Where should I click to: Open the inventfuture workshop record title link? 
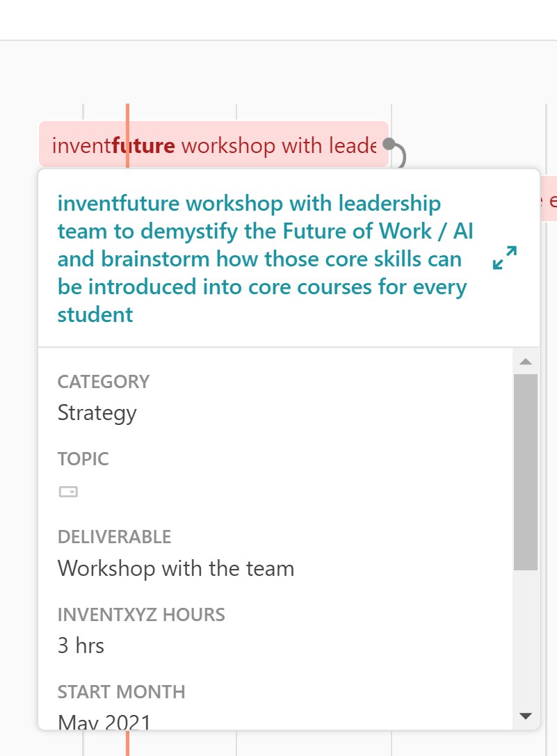click(264, 259)
